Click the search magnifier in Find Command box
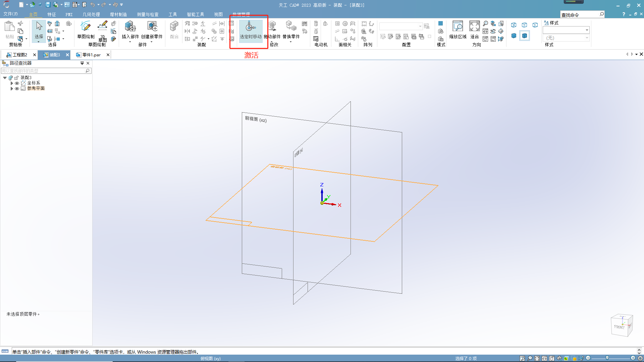The width and height of the screenshot is (644, 362). (602, 14)
